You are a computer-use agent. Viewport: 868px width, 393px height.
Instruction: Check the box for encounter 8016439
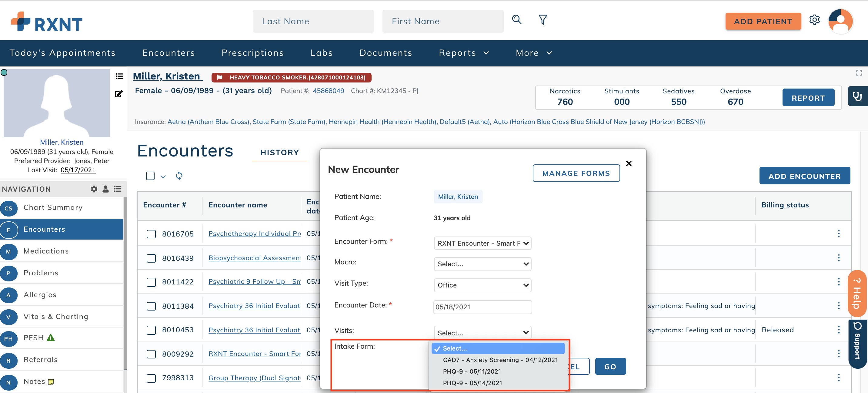[151, 258]
